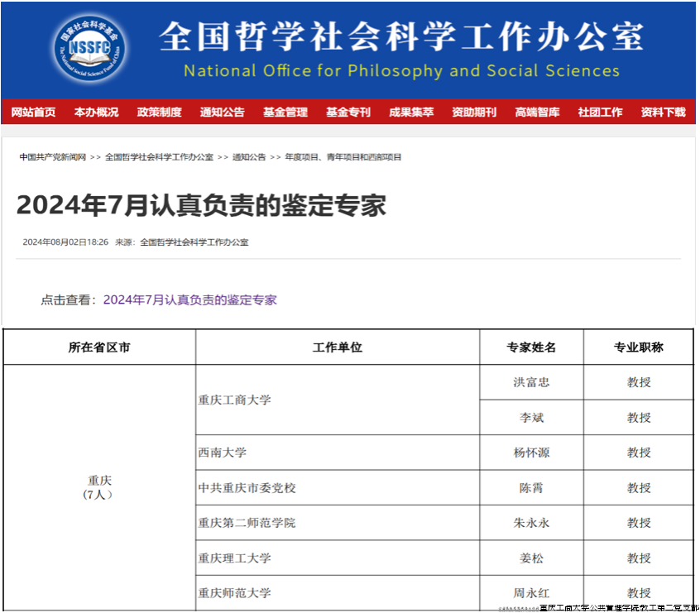Click the 专家姓名 column header
Screen dimensions: 700x613
click(531, 347)
